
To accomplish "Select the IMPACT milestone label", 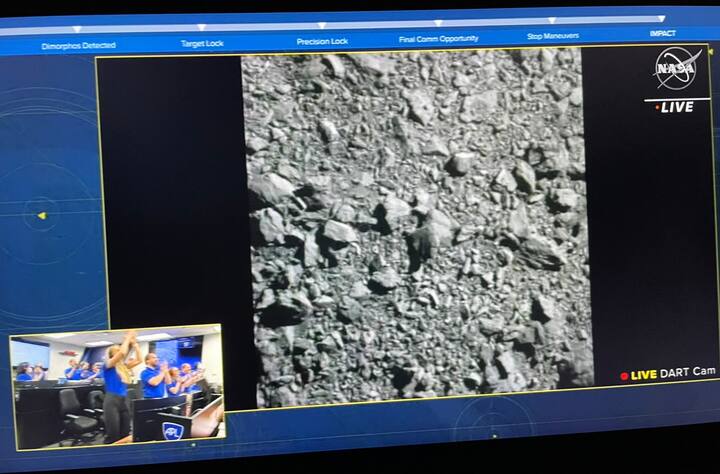I will [662, 33].
